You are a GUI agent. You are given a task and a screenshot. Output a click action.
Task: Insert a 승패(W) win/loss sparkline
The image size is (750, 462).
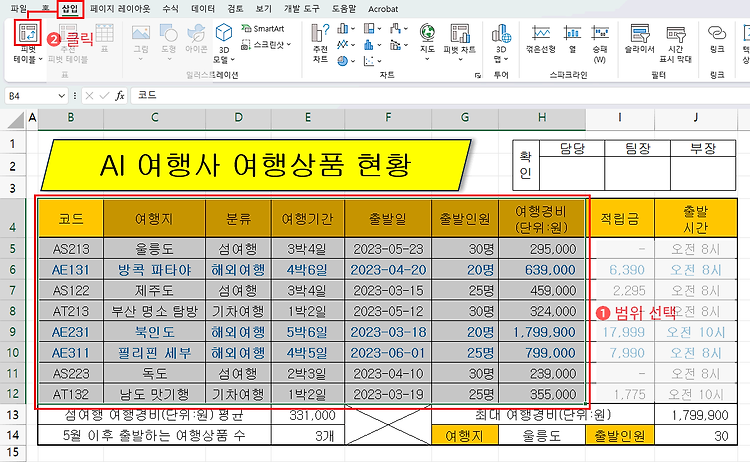coord(600,44)
